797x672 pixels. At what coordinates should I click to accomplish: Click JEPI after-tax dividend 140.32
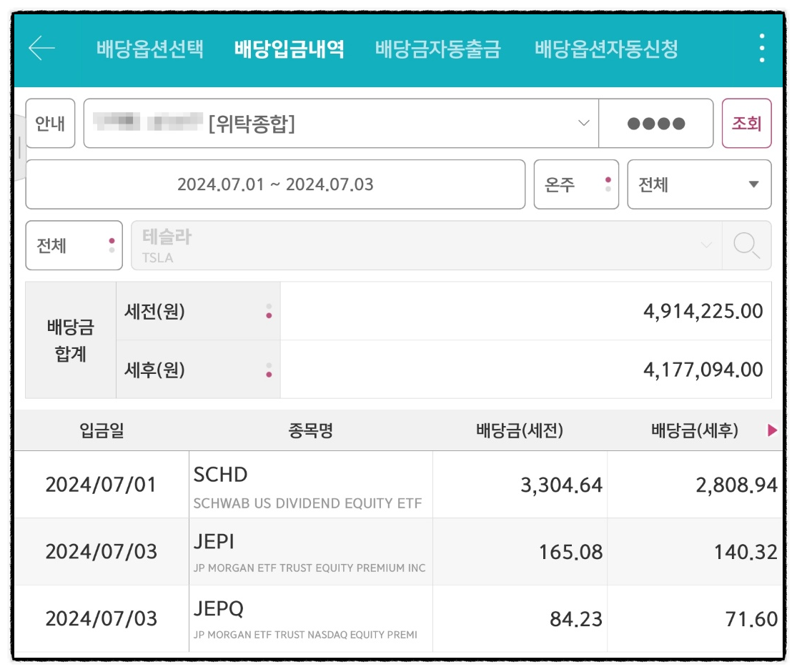point(746,552)
